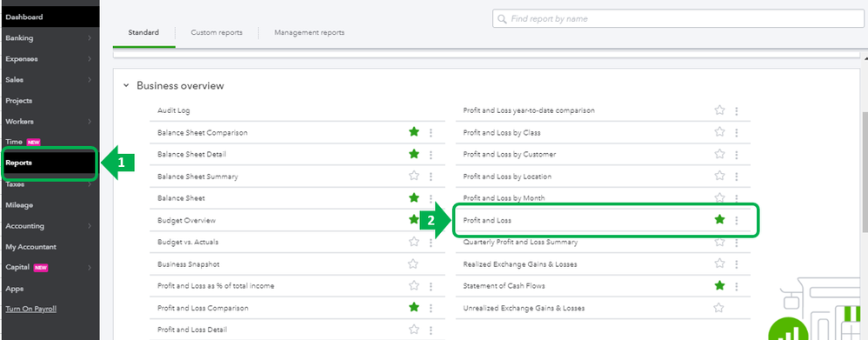Image resolution: width=868 pixels, height=340 pixels.
Task: Favorite the Profit and Loss by Class star
Action: click(x=719, y=132)
